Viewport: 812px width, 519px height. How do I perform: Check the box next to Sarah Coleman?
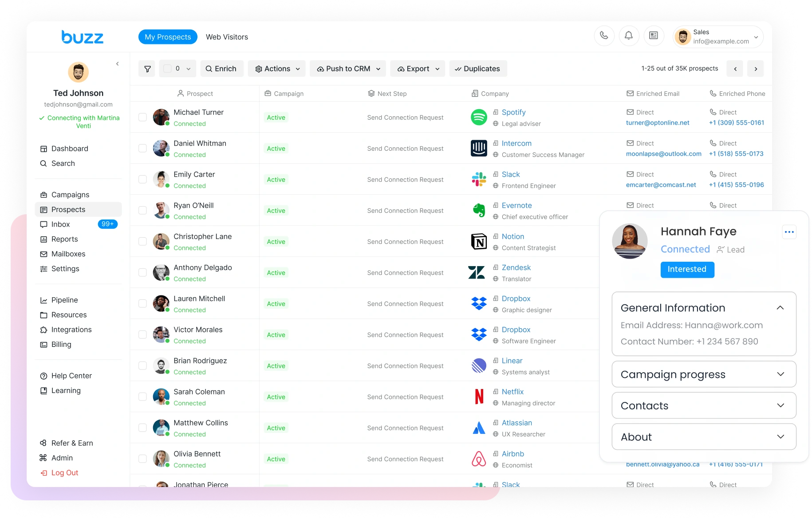pos(142,397)
